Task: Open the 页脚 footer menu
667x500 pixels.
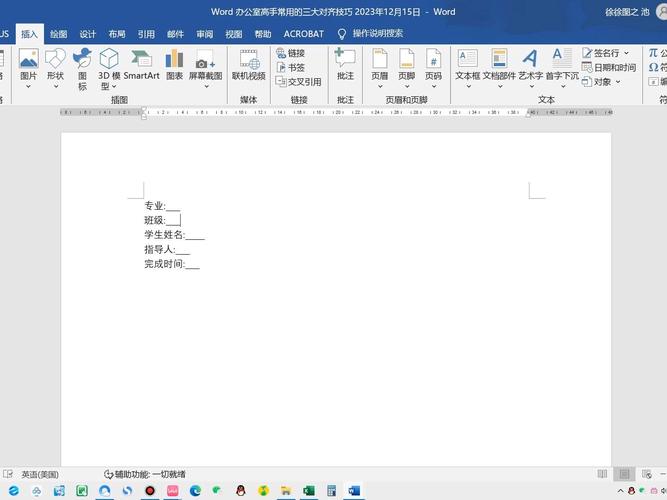Action: click(x=407, y=68)
